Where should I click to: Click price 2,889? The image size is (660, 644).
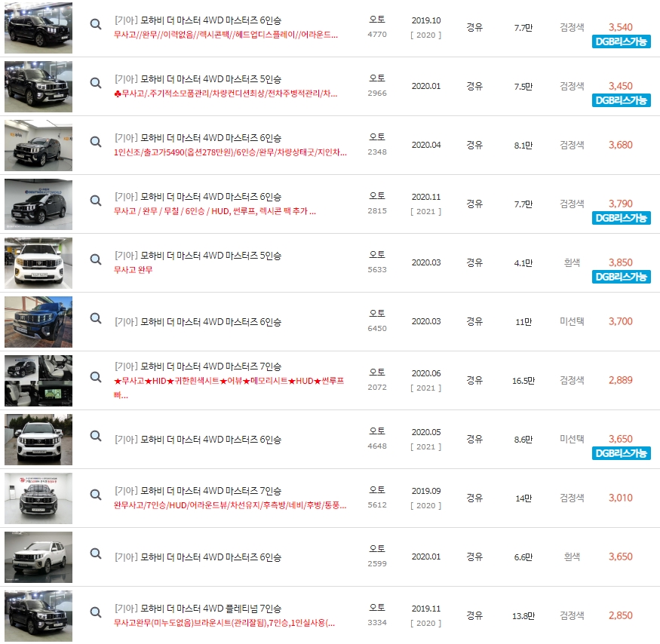pyautogui.click(x=621, y=381)
